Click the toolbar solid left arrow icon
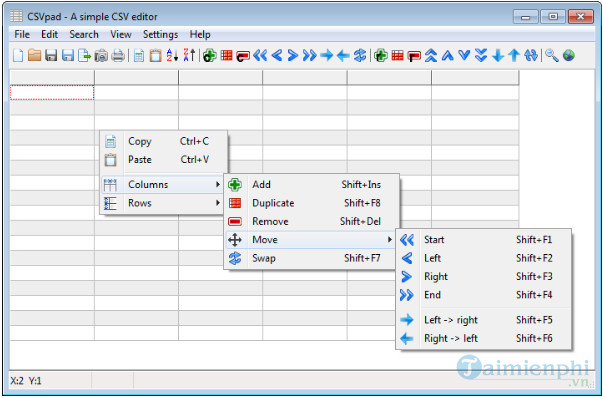 (343, 55)
